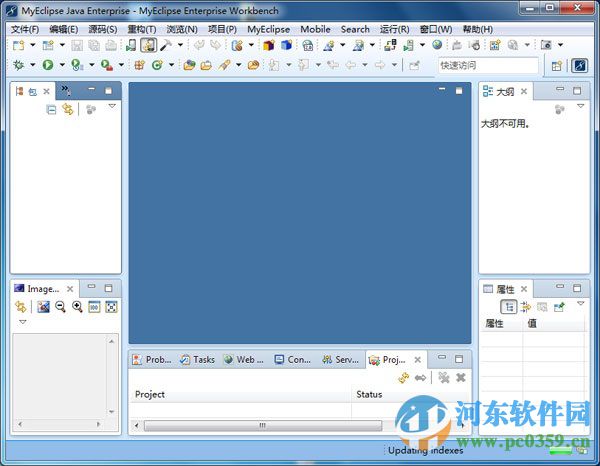Switch to the Tasks tab
This screenshot has width=600, height=466.
197,360
